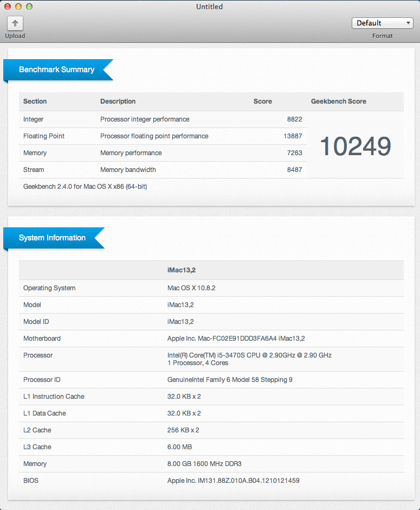Select the Benchmark Summary blue ribbon heading
This screenshot has height=510, width=420.
57,69
